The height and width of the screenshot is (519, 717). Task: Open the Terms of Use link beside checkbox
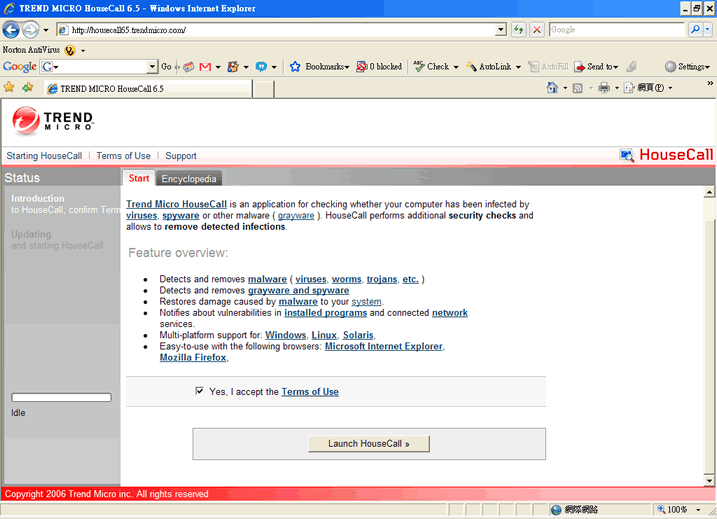[310, 391]
